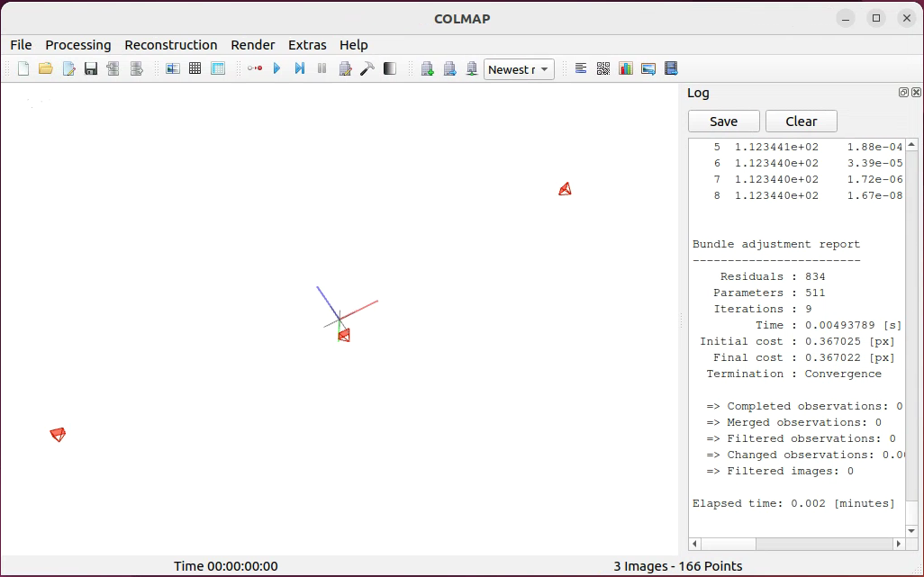
Task: Click the Log panel title
Action: click(x=698, y=93)
